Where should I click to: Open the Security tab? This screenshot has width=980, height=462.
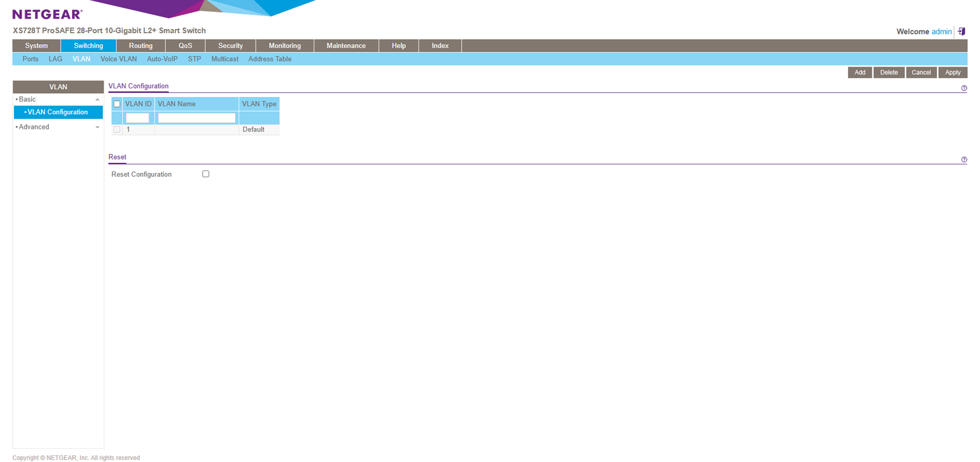230,46
